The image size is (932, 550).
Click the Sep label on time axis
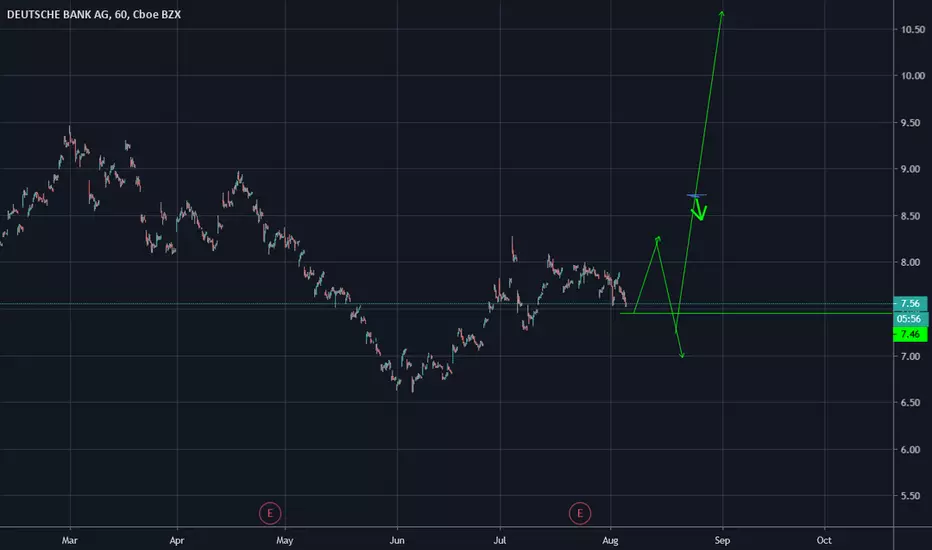point(722,540)
